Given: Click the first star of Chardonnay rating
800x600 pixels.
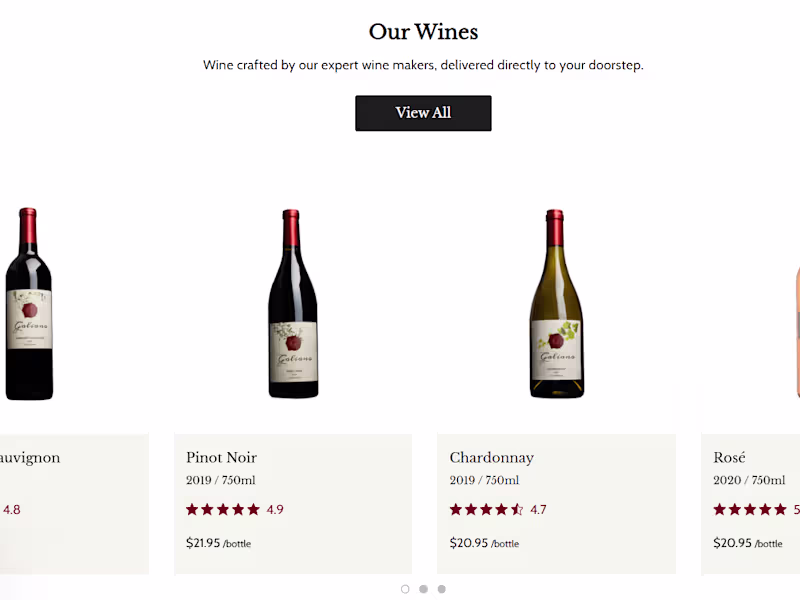Looking at the screenshot, I should [456, 510].
